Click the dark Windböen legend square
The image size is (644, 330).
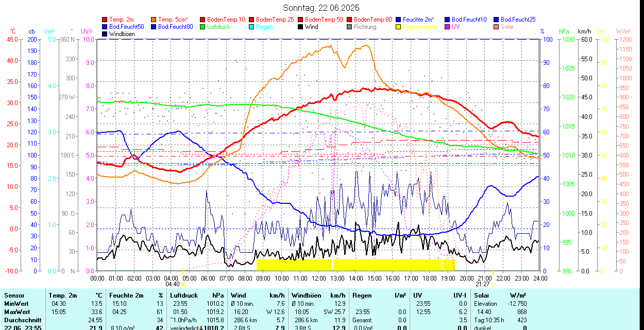click(x=105, y=34)
